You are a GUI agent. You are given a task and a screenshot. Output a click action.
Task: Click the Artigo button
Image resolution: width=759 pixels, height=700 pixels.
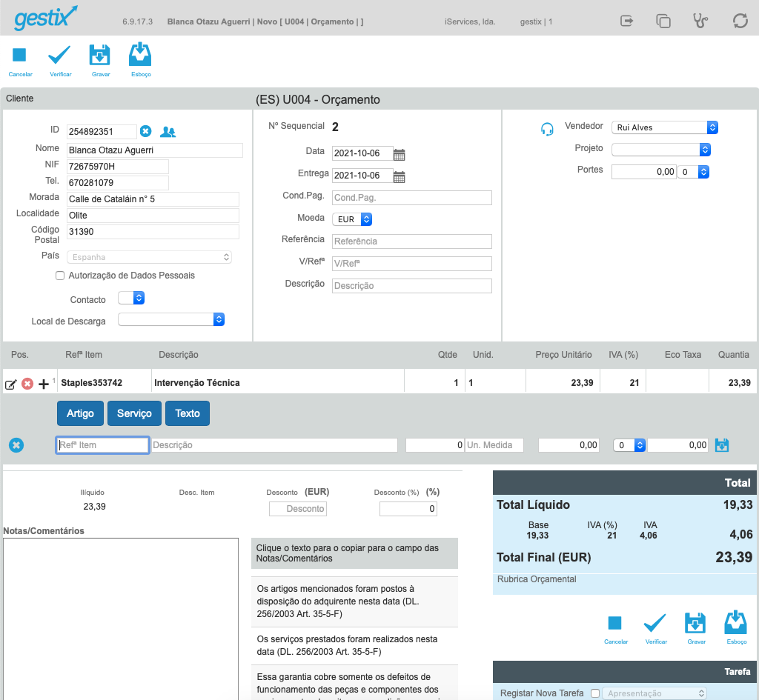point(80,413)
